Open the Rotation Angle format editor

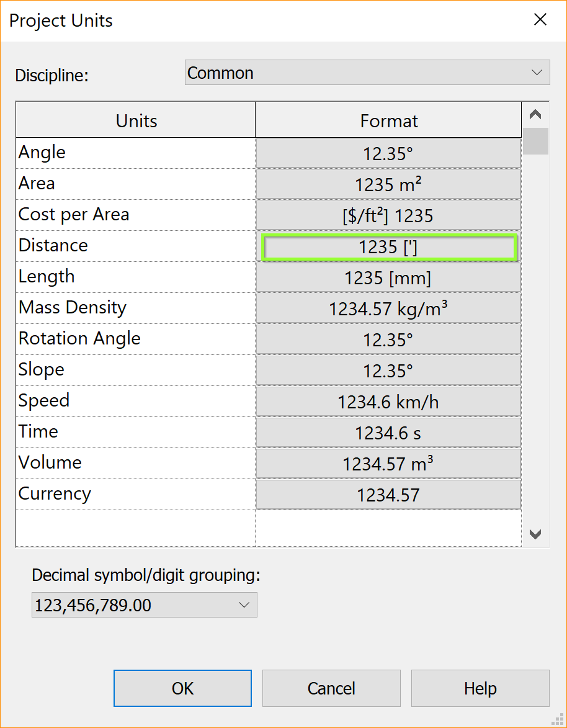pyautogui.click(x=388, y=339)
